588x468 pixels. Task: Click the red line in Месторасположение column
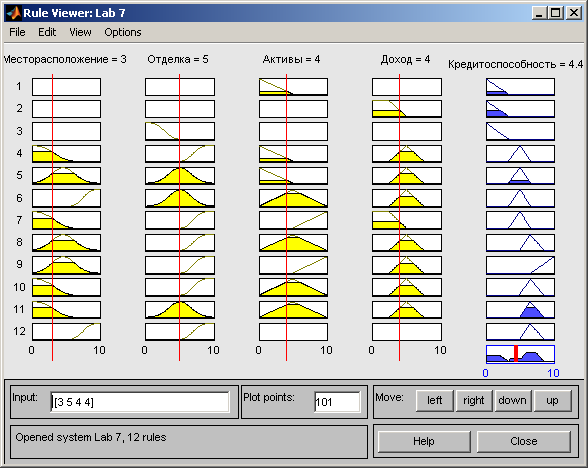(x=52, y=218)
